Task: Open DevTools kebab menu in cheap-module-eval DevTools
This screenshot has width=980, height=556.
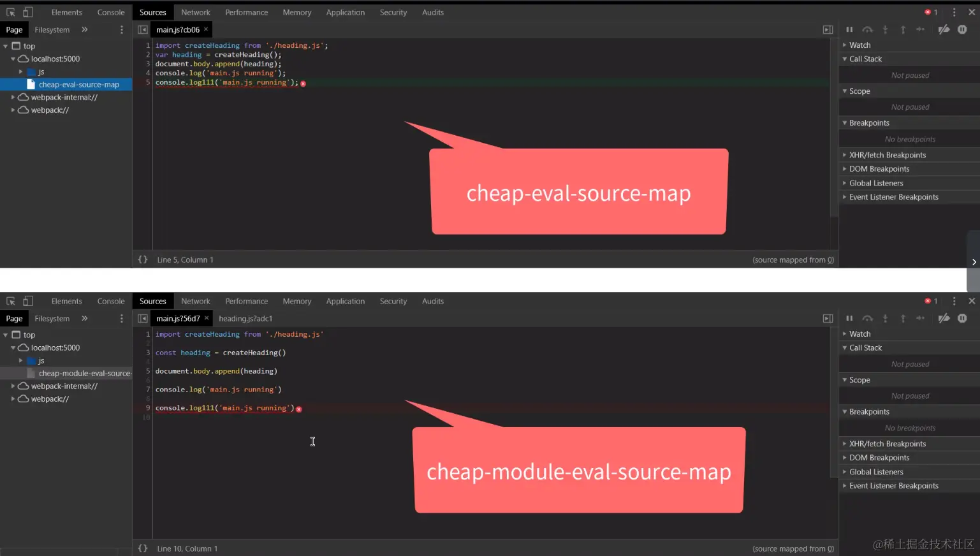Action: (954, 301)
